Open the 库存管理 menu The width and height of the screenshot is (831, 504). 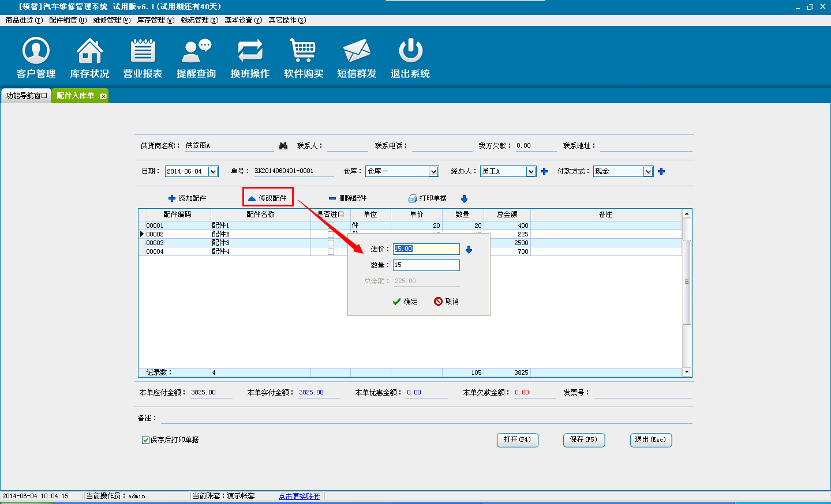point(155,20)
